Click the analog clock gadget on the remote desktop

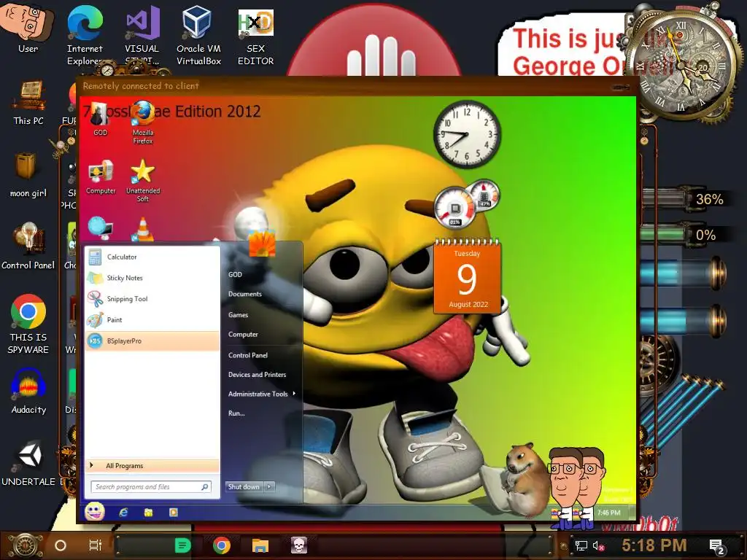point(467,134)
